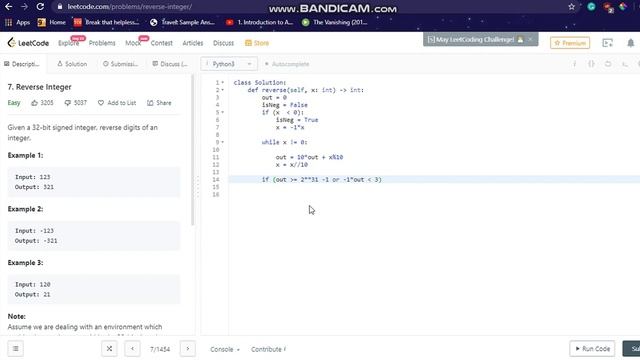Open the Explore menu
This screenshot has height=360, width=640.
pyautogui.click(x=69, y=43)
